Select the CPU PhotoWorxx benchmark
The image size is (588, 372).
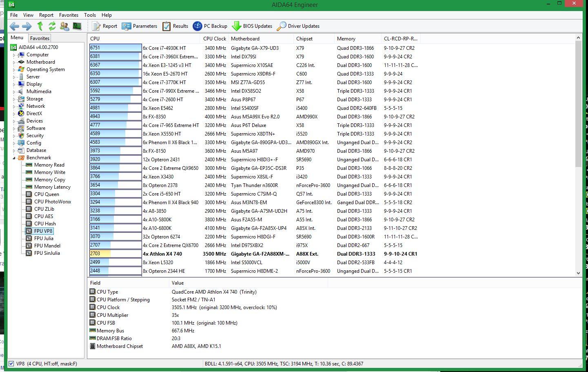53,202
